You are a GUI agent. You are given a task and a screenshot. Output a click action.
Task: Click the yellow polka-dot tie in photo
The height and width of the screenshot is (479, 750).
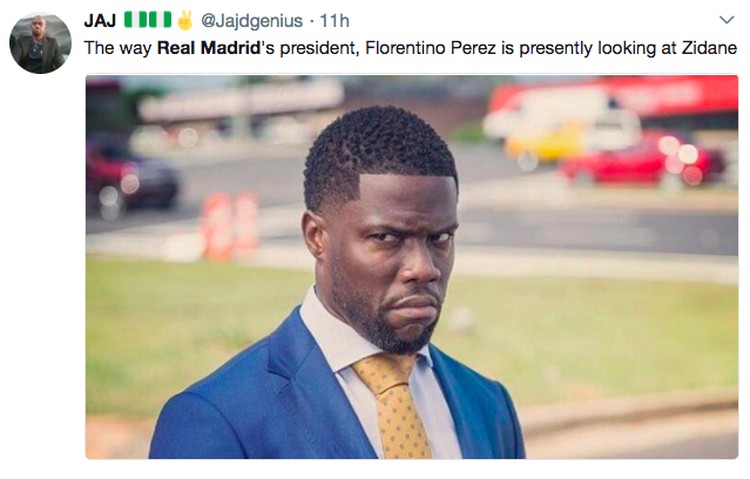point(393,407)
